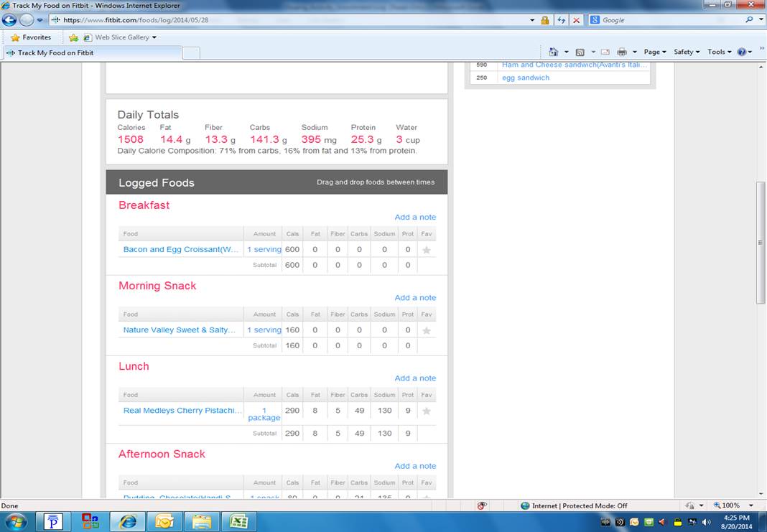Open the Print options dropdown arrow

point(634,52)
